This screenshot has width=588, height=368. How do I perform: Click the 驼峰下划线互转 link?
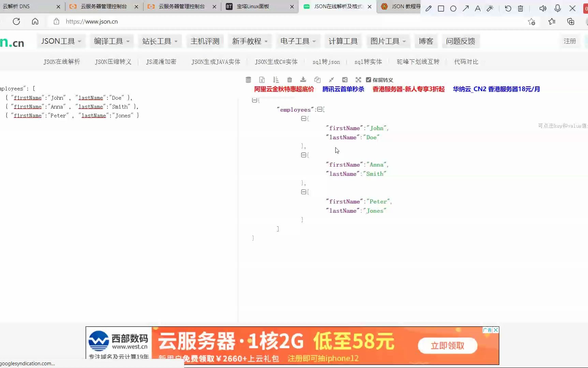(x=418, y=62)
